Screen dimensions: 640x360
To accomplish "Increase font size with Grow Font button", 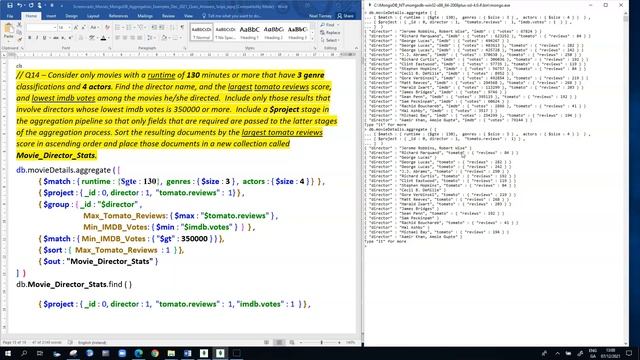I will pos(76,27).
